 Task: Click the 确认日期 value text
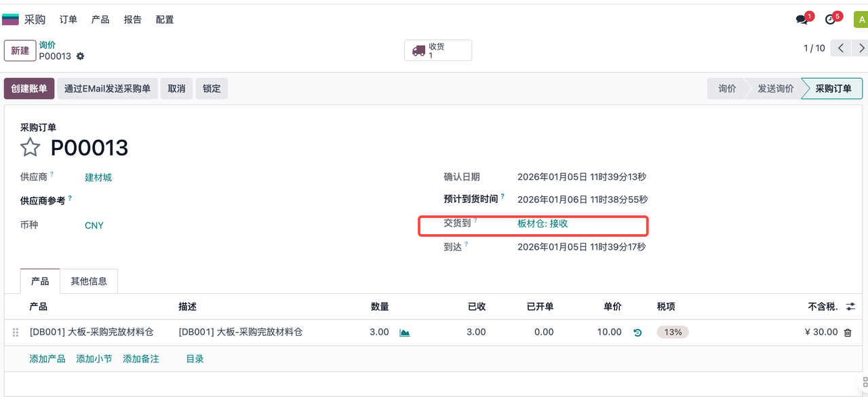[x=582, y=177]
